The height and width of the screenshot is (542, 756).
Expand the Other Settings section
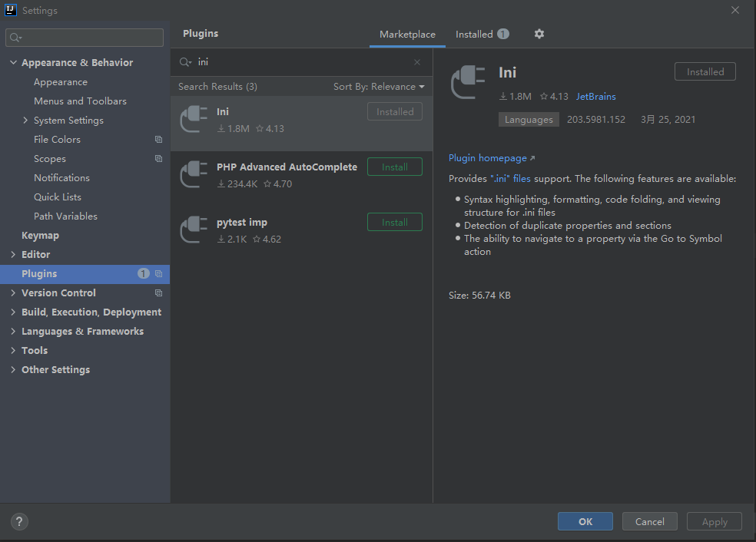tap(14, 369)
